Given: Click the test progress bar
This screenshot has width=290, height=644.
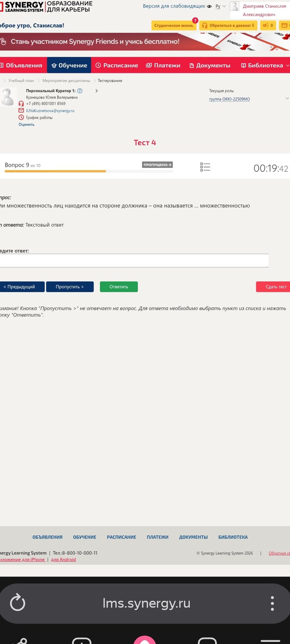Looking at the screenshot, I should 89,171.
